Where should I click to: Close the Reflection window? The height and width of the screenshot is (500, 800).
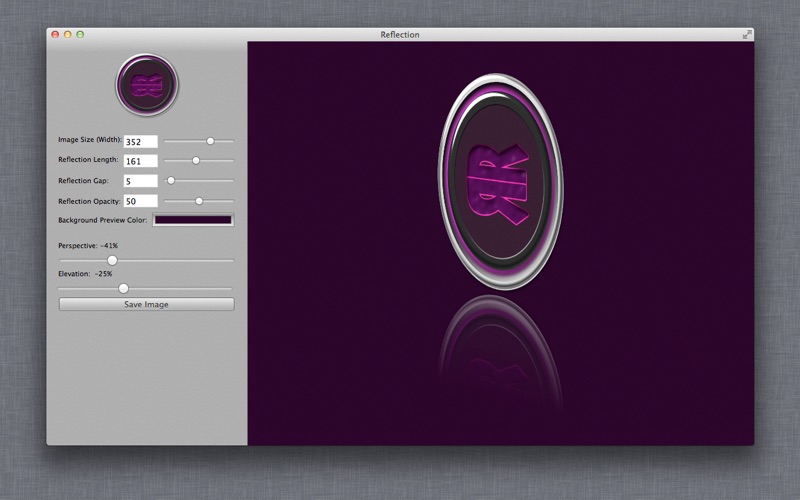click(55, 34)
